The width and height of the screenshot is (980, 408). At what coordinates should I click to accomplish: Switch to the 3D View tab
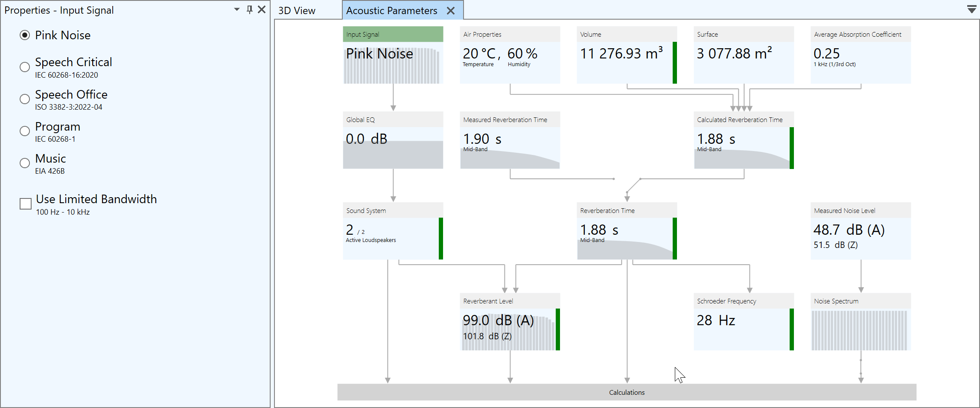(x=297, y=11)
